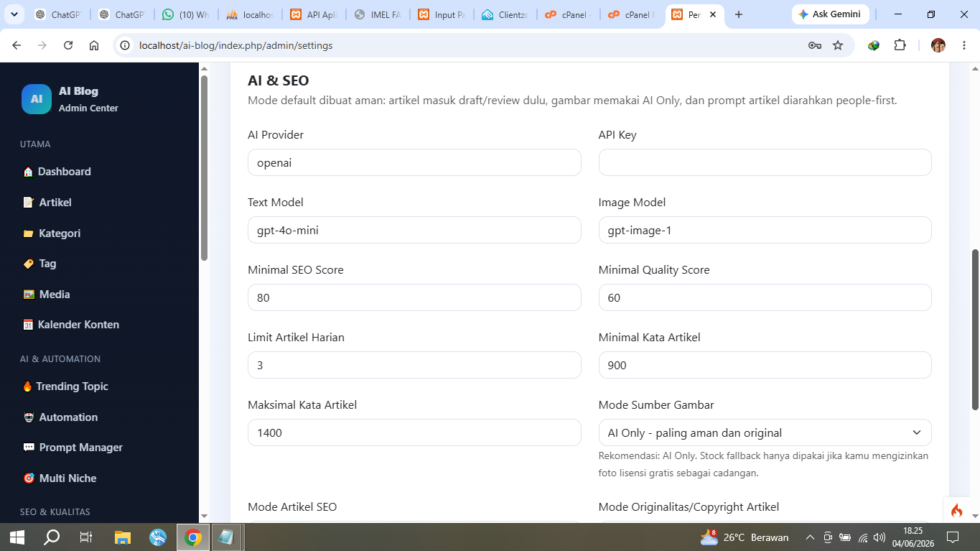The height and width of the screenshot is (551, 980).
Task: Click the CodeIgniter flame debug icon
Action: [x=956, y=511]
